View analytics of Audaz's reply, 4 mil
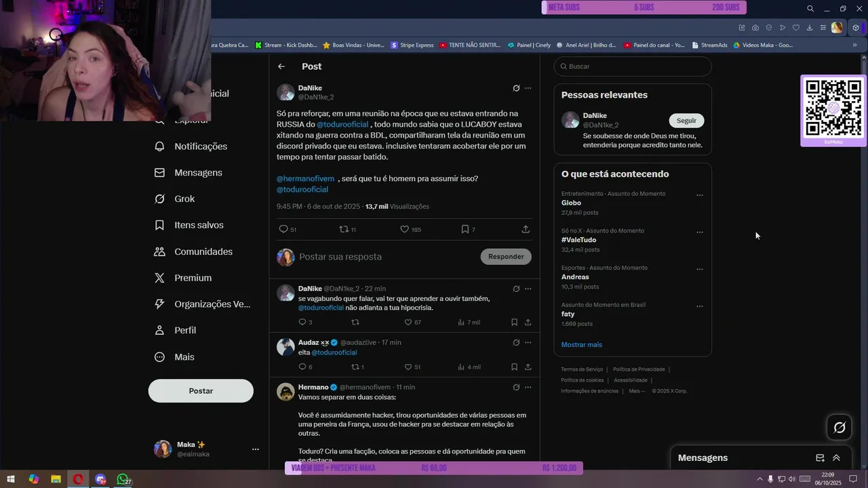This screenshot has width=868, height=488. pyautogui.click(x=469, y=367)
